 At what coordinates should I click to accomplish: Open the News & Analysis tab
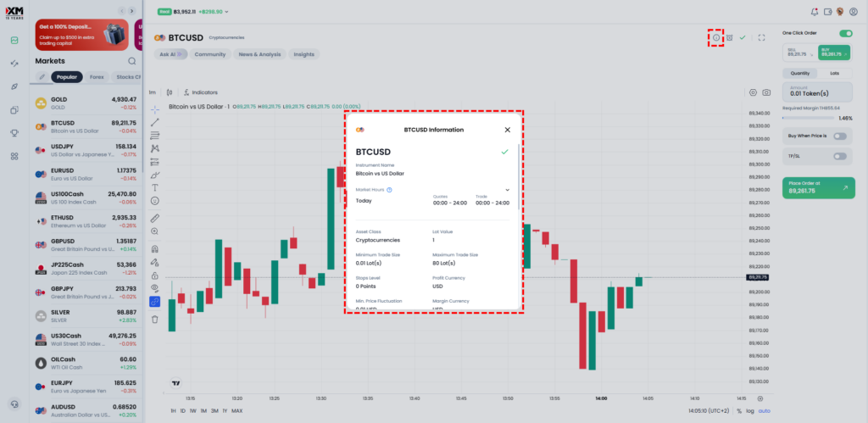coord(259,54)
